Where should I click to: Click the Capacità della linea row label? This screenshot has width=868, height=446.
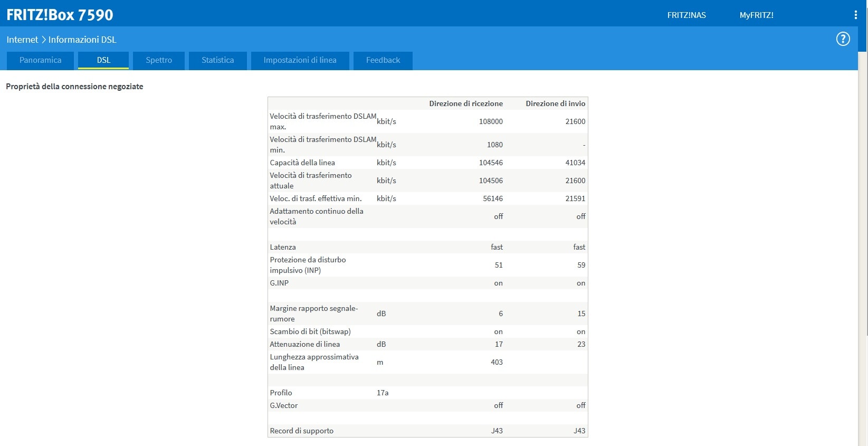point(302,163)
